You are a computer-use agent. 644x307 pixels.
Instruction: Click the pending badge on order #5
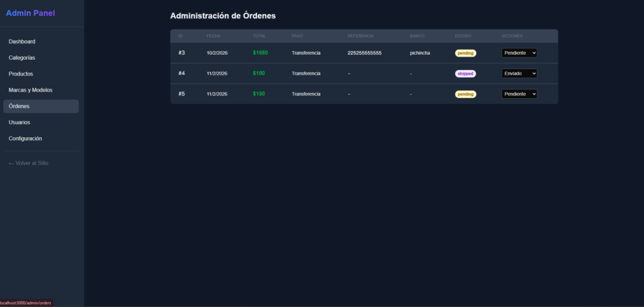pyautogui.click(x=465, y=94)
